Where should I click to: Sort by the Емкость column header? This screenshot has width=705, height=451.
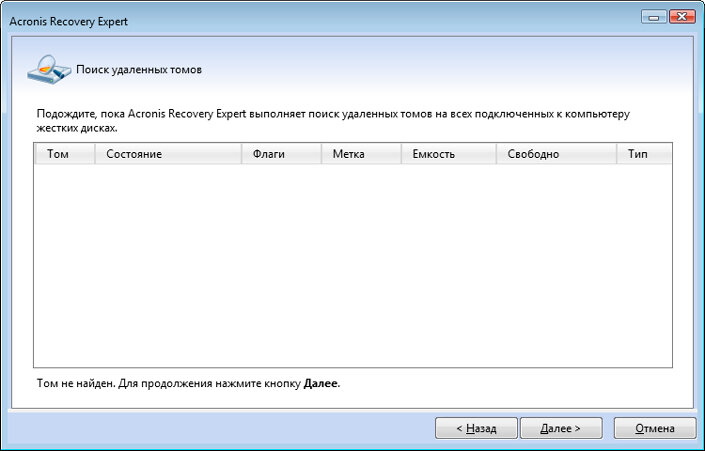449,154
